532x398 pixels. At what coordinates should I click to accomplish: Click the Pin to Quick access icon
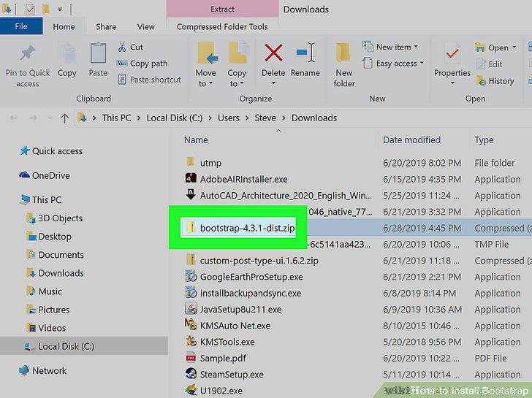(x=28, y=53)
